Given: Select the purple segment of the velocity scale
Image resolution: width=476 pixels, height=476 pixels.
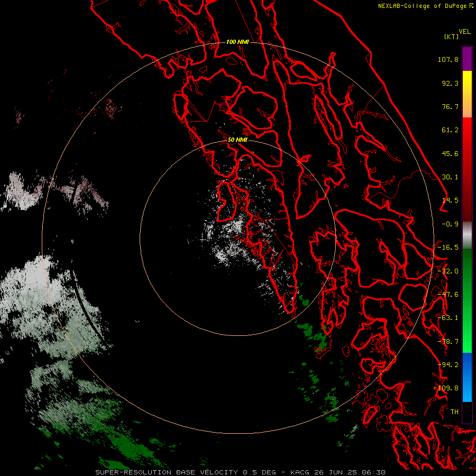Looking at the screenshot, I should [467, 59].
